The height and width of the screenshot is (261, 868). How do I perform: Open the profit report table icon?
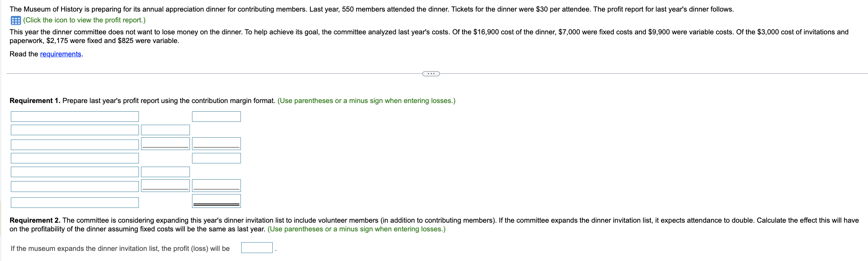[16, 20]
